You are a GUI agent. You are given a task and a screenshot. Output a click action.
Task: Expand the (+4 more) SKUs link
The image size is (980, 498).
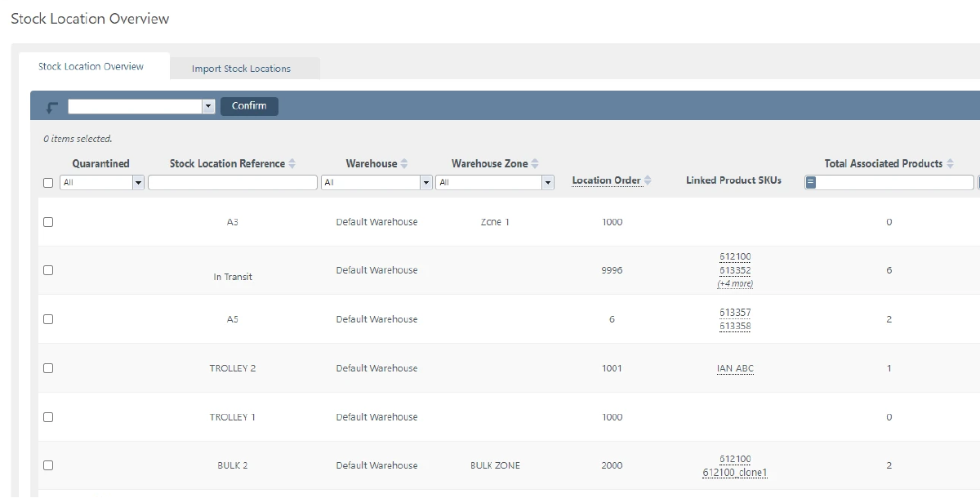pyautogui.click(x=735, y=283)
